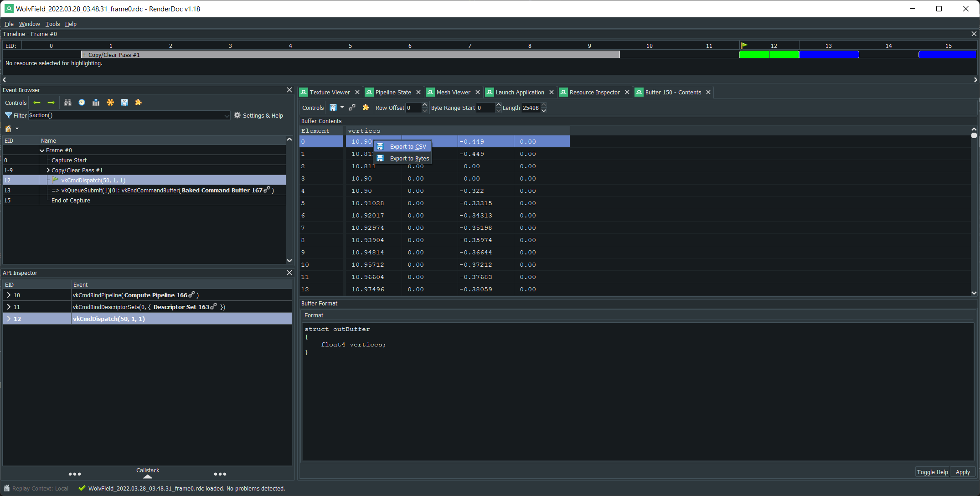Click the link icon after Compute Pipeline 166
This screenshot has height=496, width=980.
tap(192, 294)
